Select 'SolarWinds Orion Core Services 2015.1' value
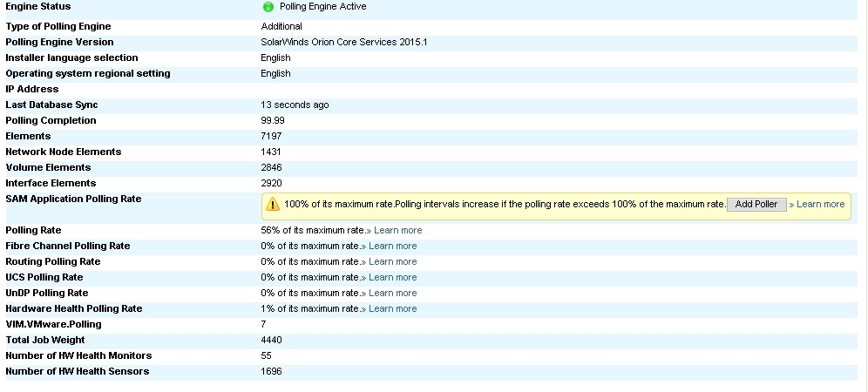This screenshot has width=868, height=392. point(343,42)
